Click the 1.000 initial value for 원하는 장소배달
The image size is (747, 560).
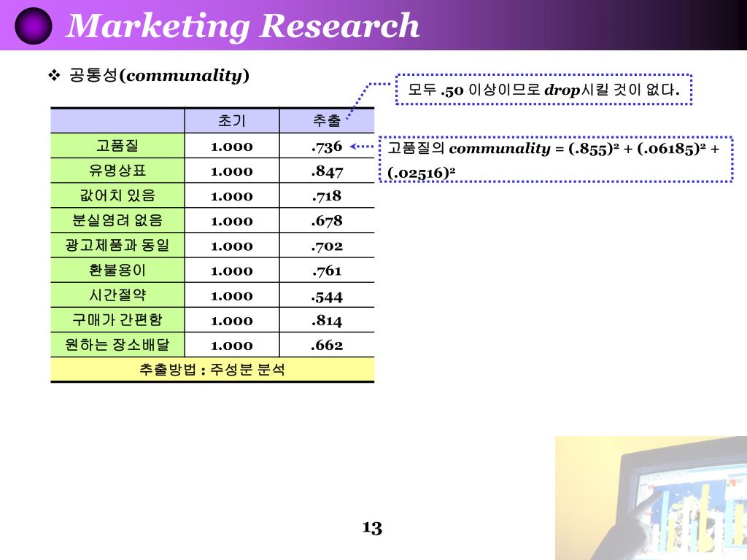pyautogui.click(x=231, y=346)
